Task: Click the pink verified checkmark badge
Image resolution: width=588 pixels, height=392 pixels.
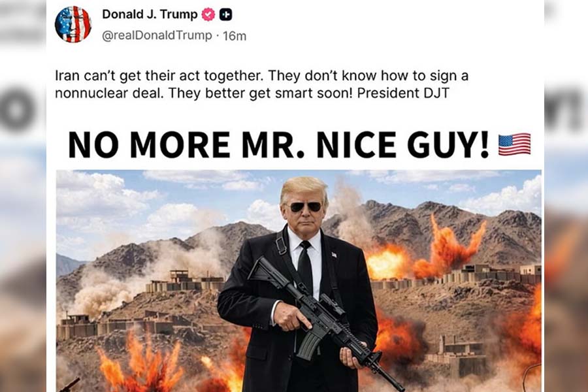Action: click(208, 14)
